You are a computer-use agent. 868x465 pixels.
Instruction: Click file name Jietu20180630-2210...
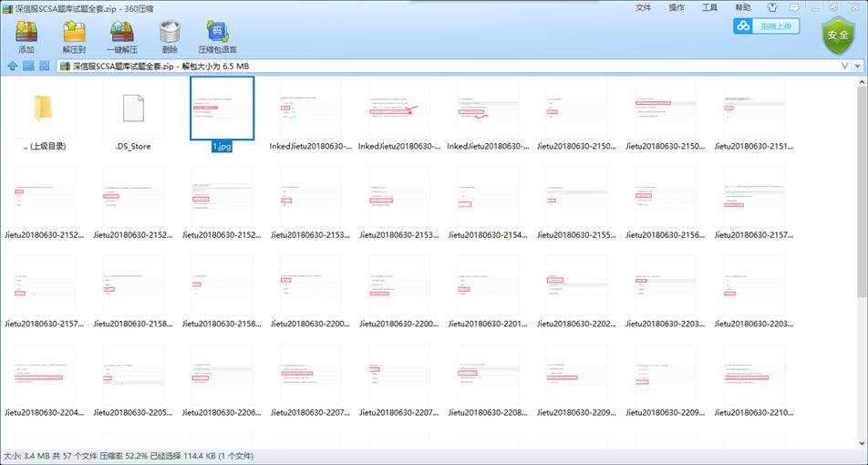coord(754,412)
